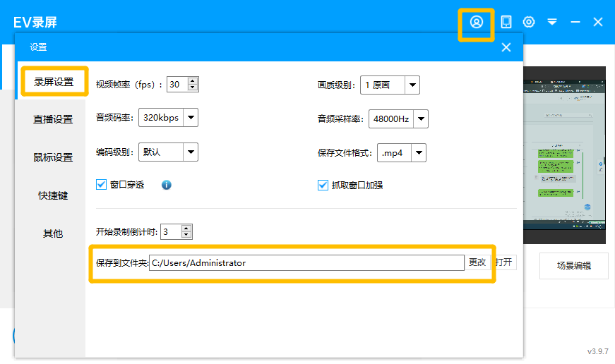Expand the 编码级别 默认 dropdown

(x=191, y=152)
